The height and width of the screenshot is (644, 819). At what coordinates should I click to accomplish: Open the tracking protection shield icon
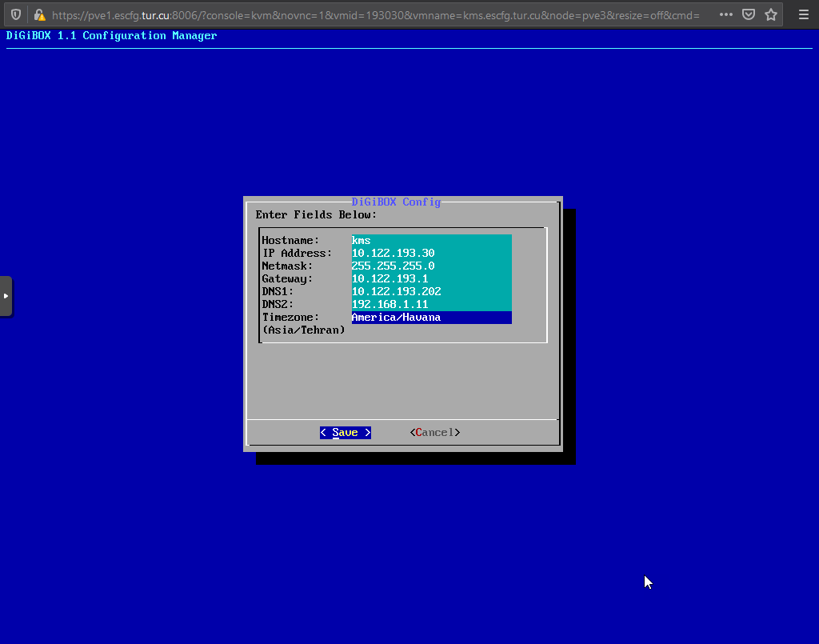pyautogui.click(x=16, y=14)
